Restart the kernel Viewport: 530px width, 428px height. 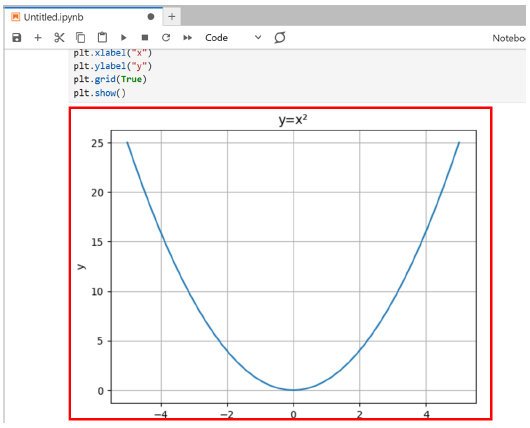pos(166,38)
